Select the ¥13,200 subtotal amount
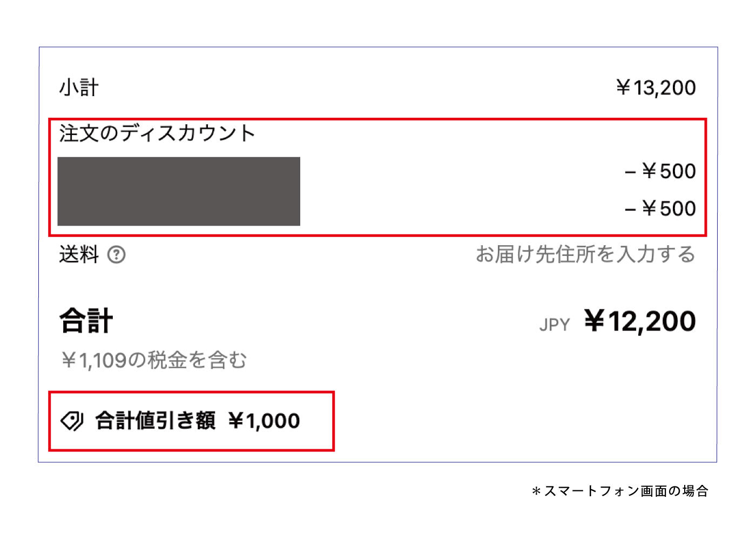756x540 pixels. point(656,87)
